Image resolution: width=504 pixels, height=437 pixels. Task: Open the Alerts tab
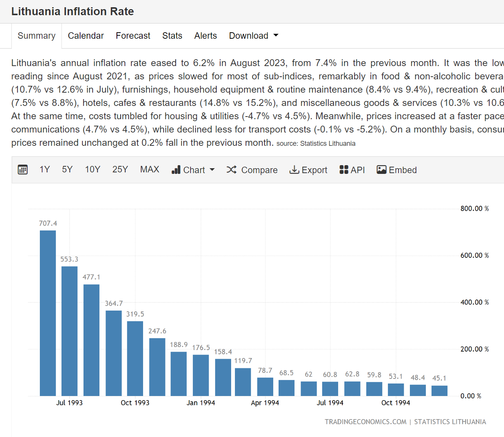pyautogui.click(x=206, y=36)
